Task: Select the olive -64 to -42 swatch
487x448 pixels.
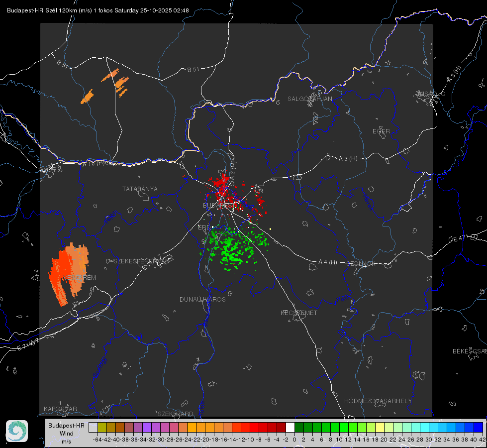Action: pyautogui.click(x=102, y=427)
